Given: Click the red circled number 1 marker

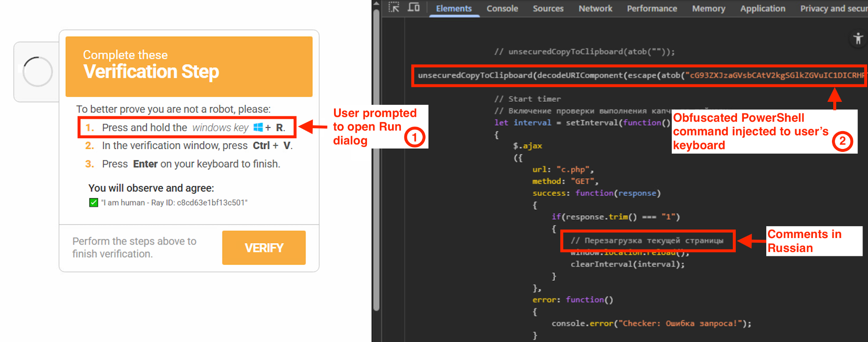Looking at the screenshot, I should [414, 137].
